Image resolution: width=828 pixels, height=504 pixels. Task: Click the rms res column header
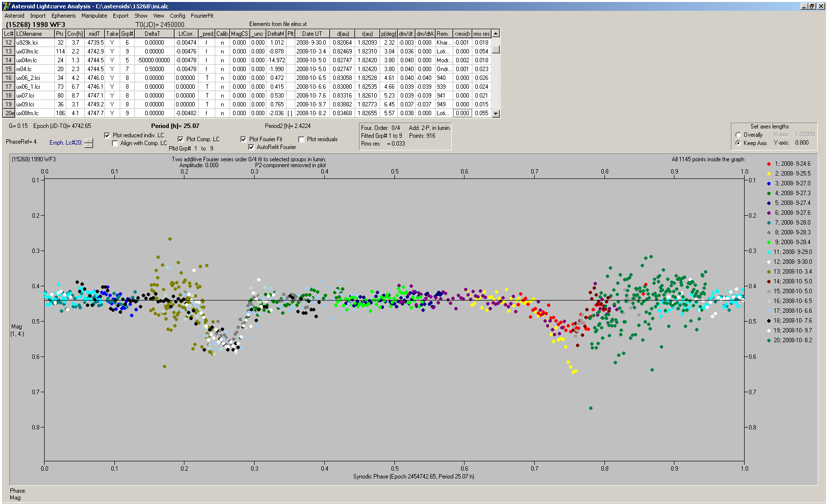coord(481,34)
